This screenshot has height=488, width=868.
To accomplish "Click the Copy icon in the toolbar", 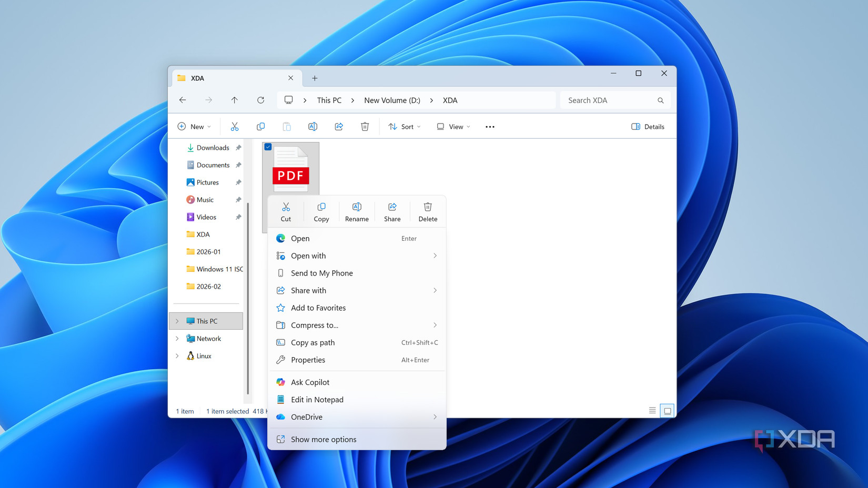I will (x=260, y=127).
